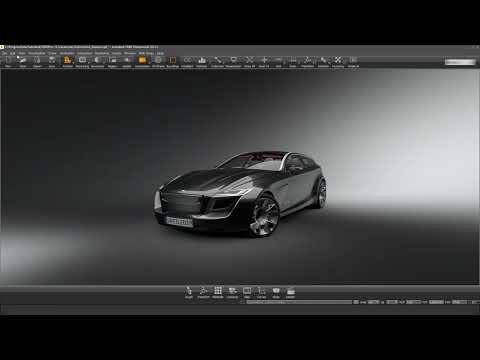Toggle Raytracing in the top toolbar

82,62
